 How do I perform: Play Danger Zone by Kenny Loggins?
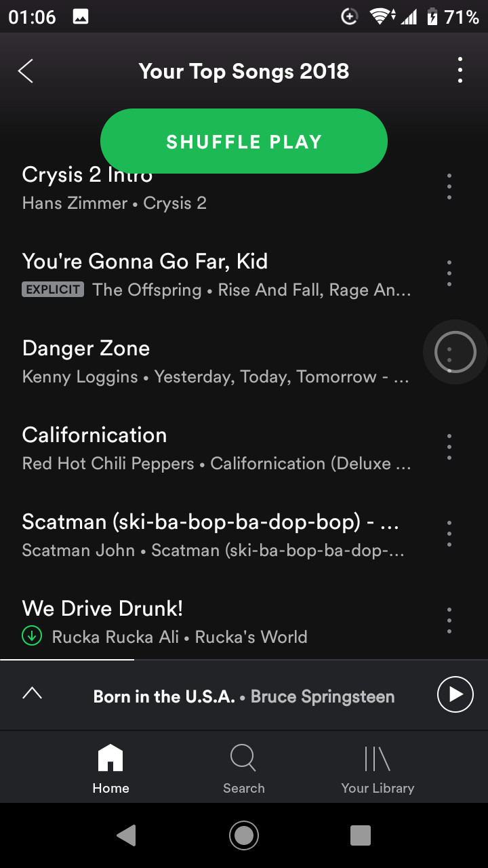[x=217, y=361]
